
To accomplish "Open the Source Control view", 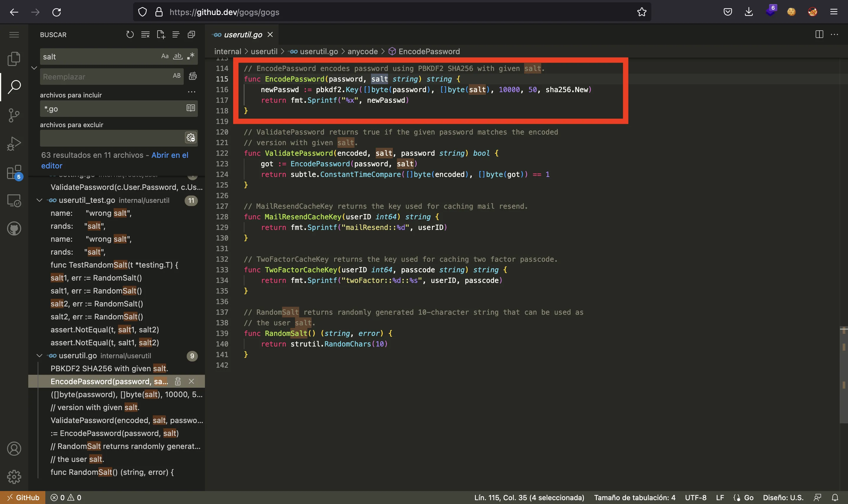I will click(14, 115).
